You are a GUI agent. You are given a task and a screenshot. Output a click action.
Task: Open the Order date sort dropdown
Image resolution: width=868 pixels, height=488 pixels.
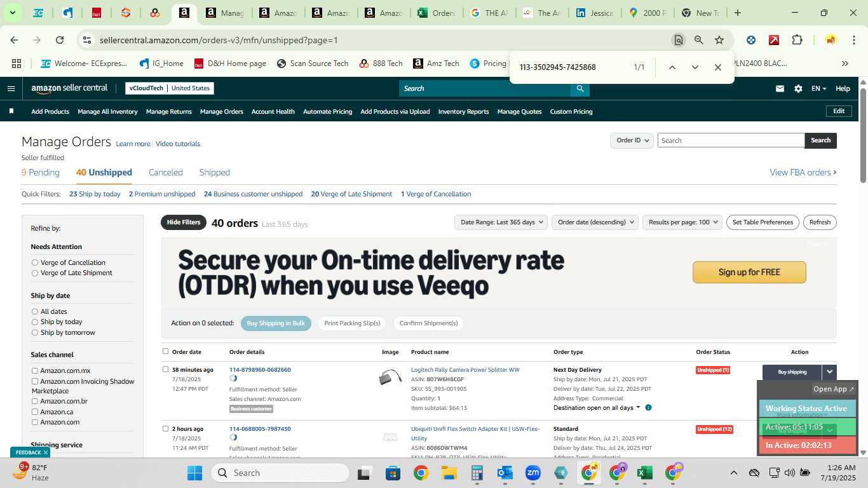click(595, 222)
